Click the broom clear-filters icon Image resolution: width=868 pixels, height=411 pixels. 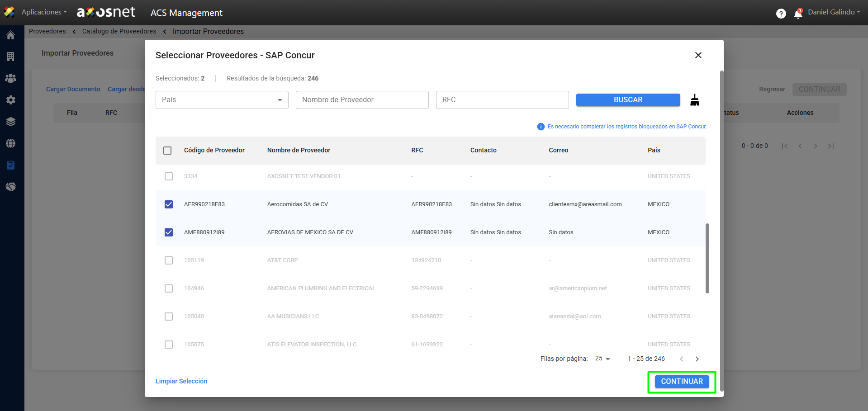[694, 100]
